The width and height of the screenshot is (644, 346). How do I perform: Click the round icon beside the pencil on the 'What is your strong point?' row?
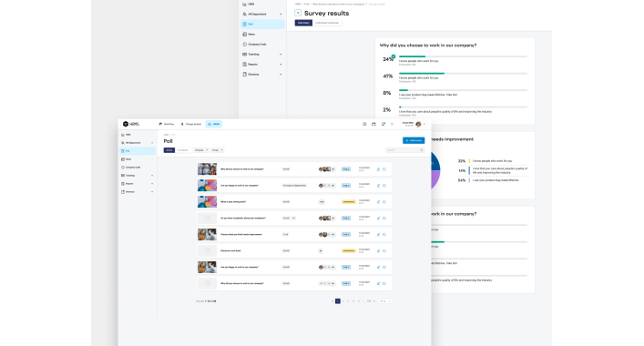coord(384,202)
